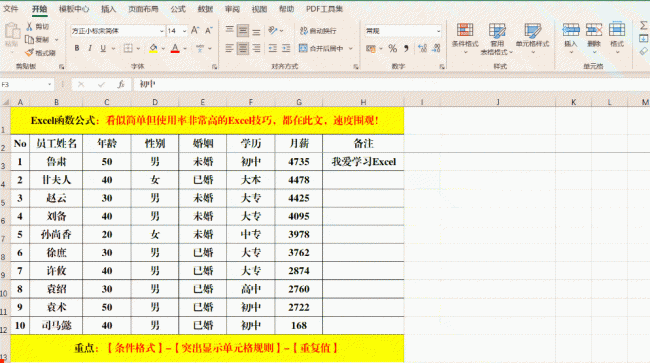The height and width of the screenshot is (363, 650).
Task: Apply red font color A icon
Action: (175, 48)
